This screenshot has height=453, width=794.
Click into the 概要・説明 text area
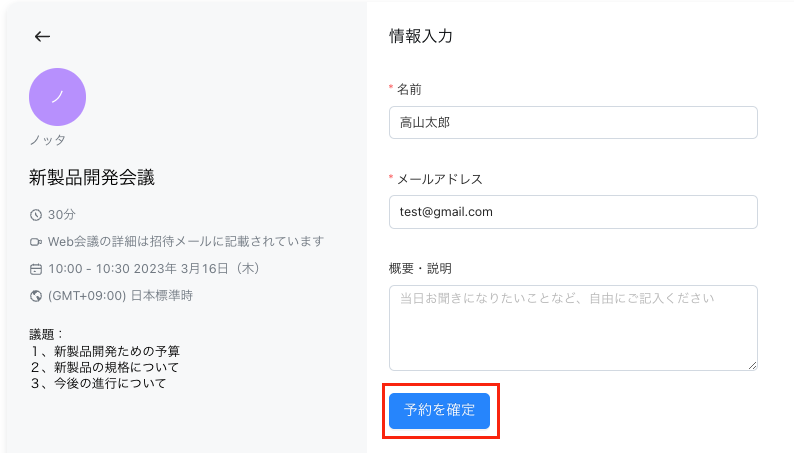coord(573,328)
